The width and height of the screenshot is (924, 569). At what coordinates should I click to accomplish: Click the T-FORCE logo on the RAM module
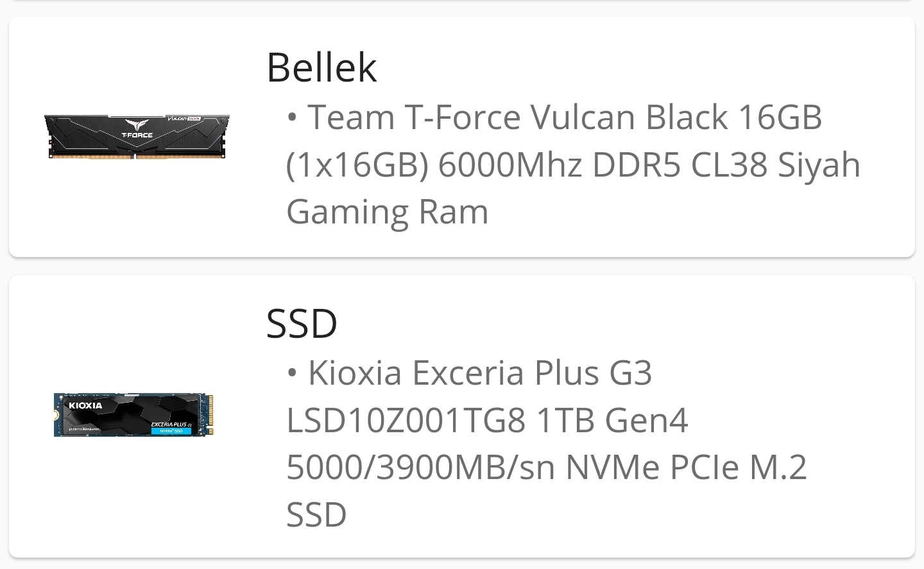(x=137, y=129)
